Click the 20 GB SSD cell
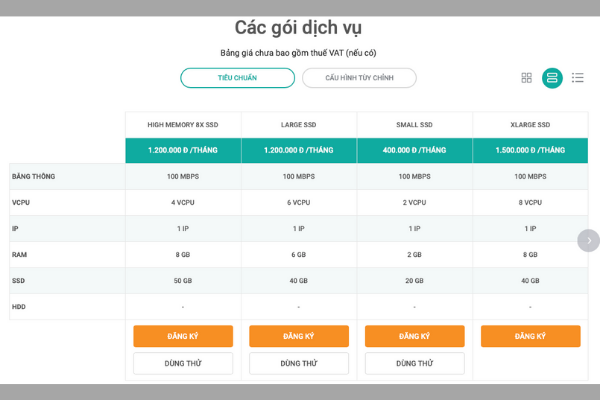This screenshot has width=600, height=400. 414,281
